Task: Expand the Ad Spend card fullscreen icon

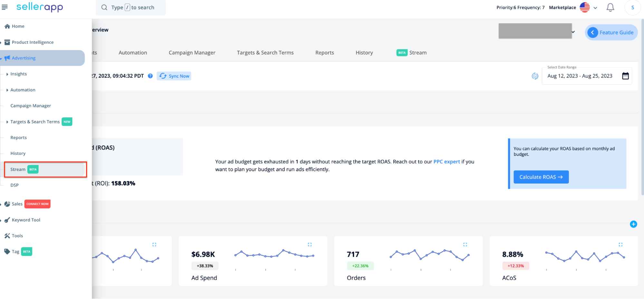Action: click(x=310, y=244)
